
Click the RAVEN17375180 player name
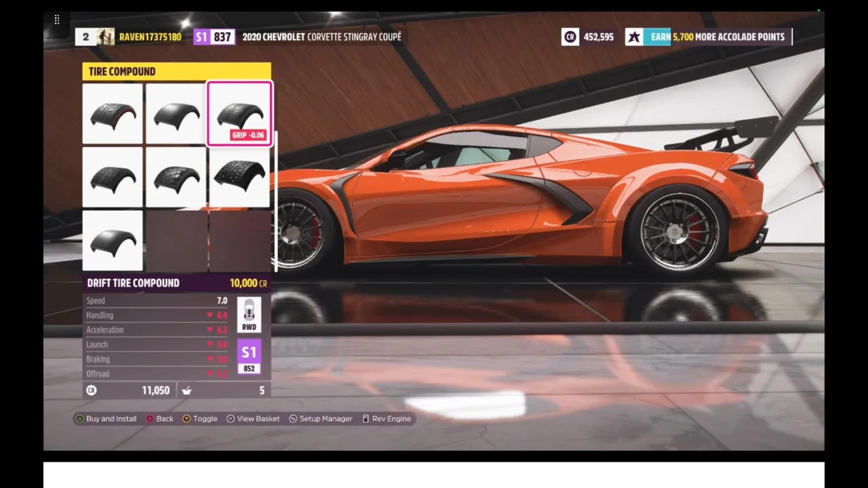(x=150, y=37)
